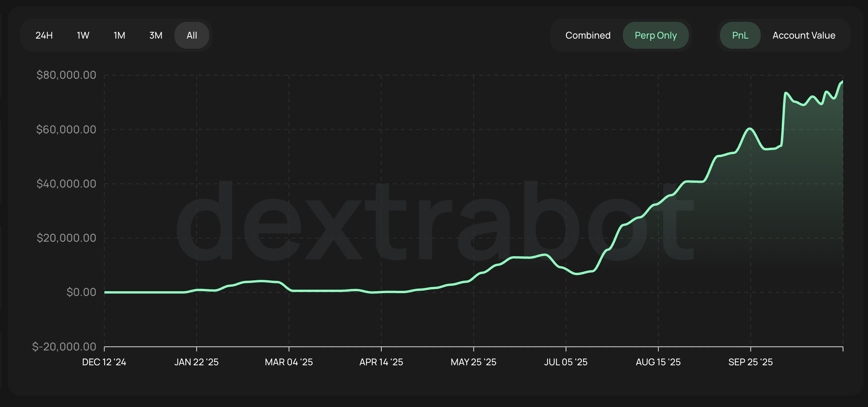
Task: Select the 24H time range
Action: (44, 35)
